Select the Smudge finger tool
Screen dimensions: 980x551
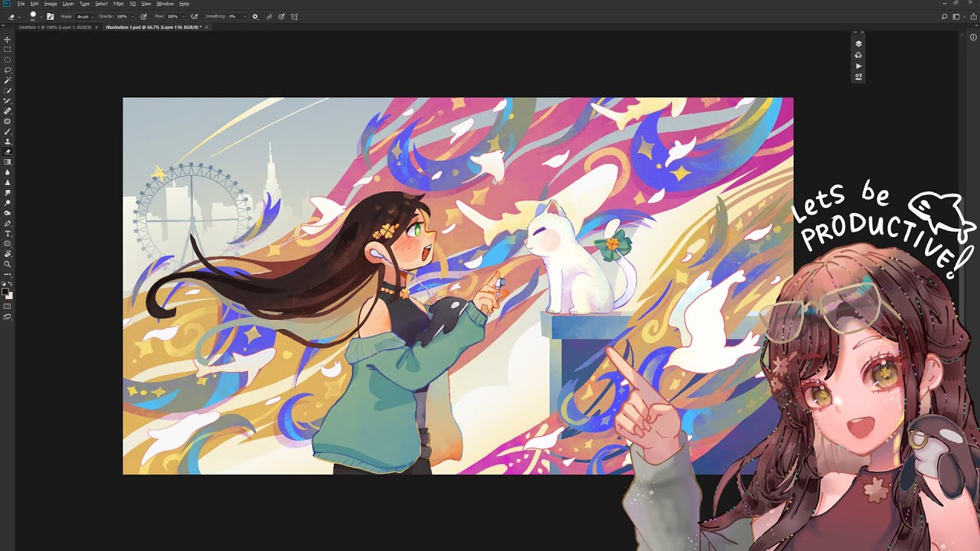[x=8, y=192]
